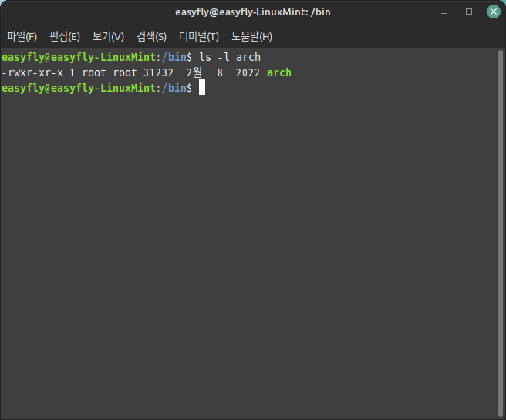Image resolution: width=506 pixels, height=420 pixels.
Task: Open the 편집(E) menu
Action: (x=65, y=36)
